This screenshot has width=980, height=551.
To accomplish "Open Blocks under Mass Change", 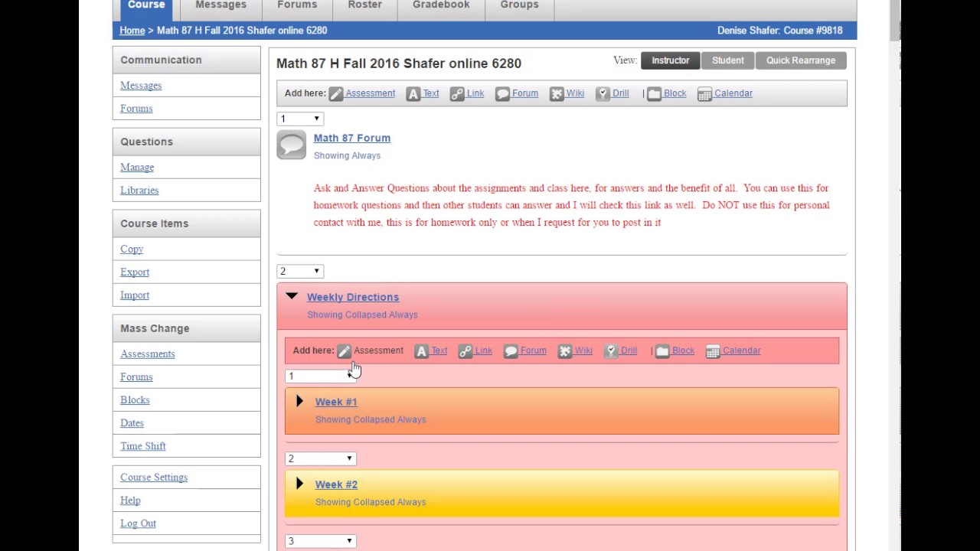I will coord(135,400).
